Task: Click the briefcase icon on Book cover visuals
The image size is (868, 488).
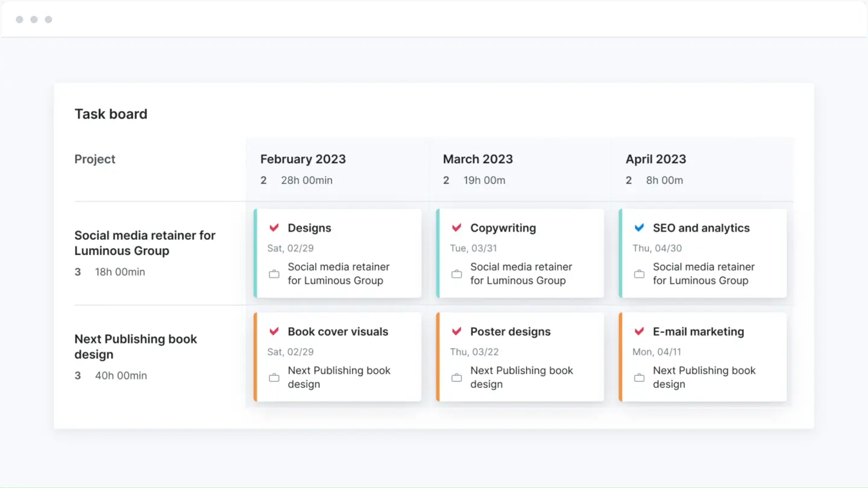Action: 274,377
